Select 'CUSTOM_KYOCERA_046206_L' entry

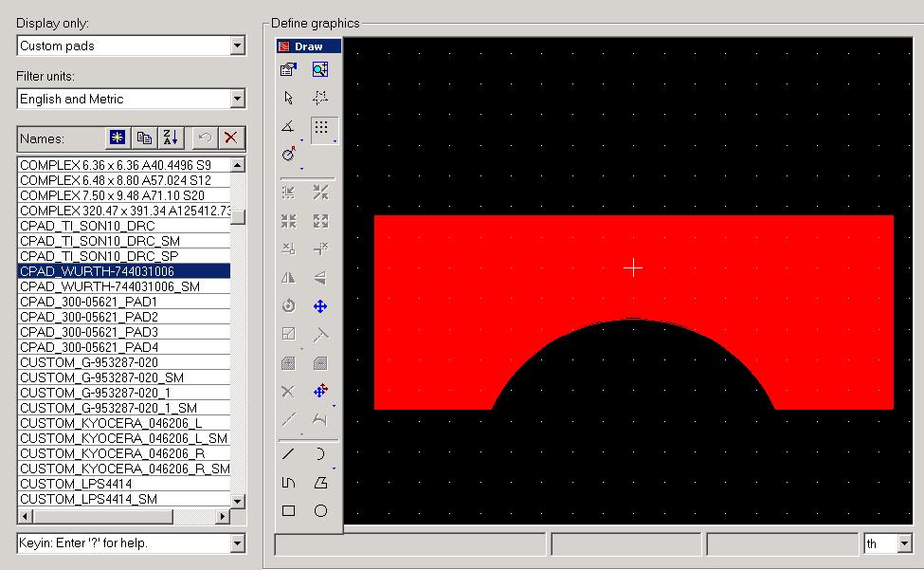coord(124,423)
